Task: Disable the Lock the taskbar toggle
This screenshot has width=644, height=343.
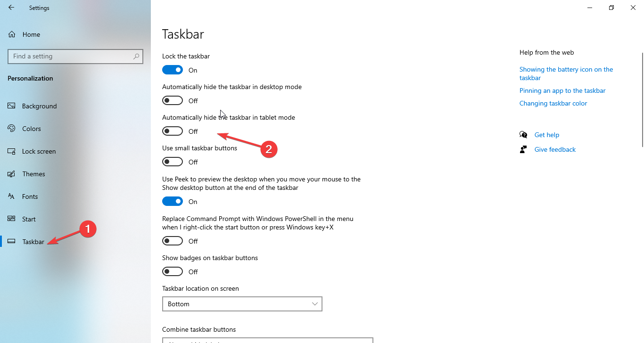Action: pos(172,69)
